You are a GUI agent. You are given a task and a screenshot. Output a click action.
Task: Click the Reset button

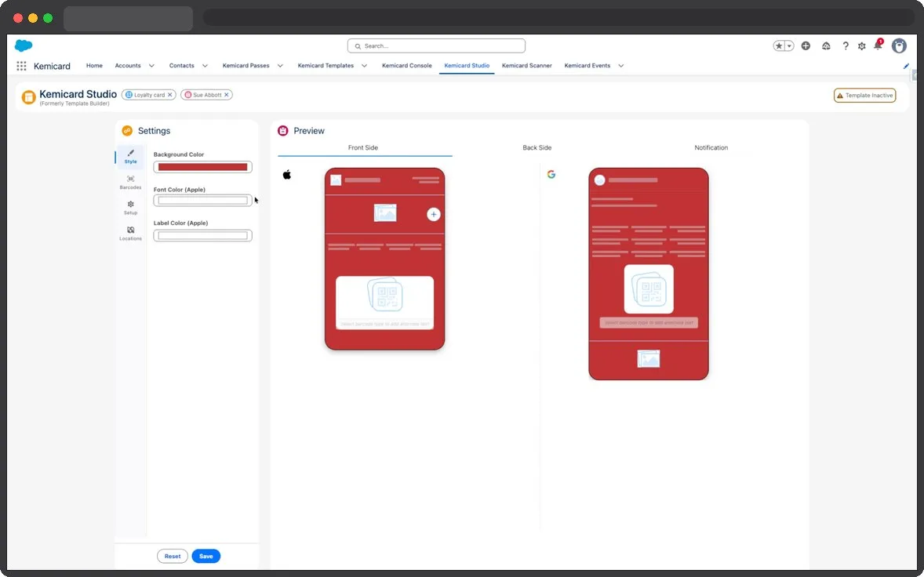tap(172, 556)
